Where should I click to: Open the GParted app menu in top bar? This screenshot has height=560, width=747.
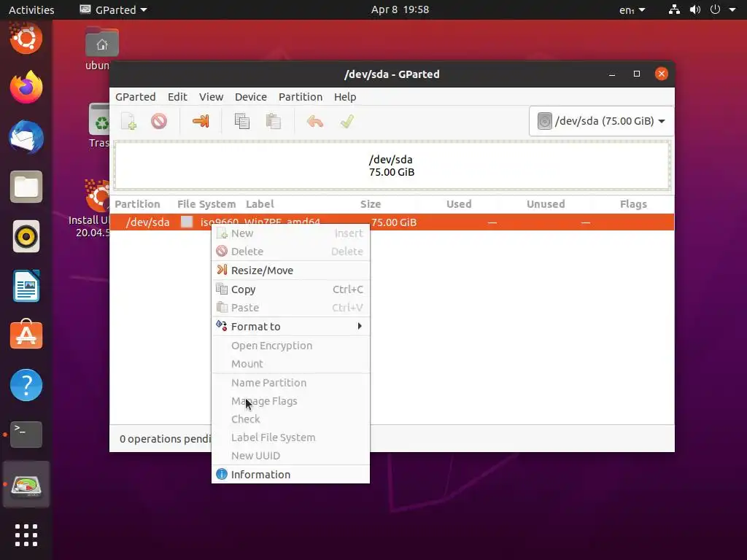[113, 9]
